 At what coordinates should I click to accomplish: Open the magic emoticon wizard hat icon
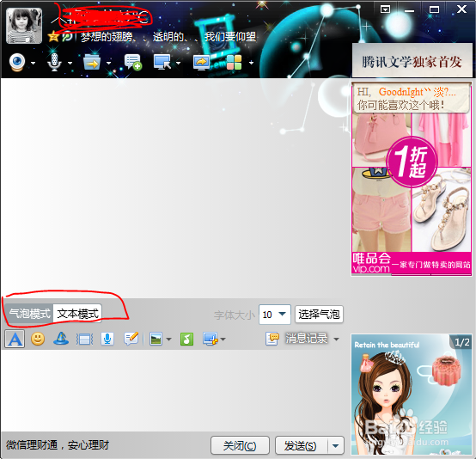click(x=61, y=339)
